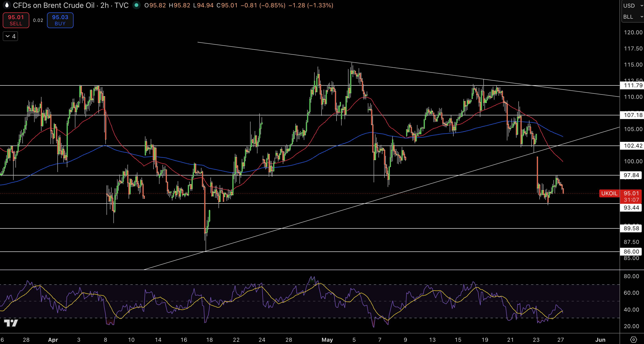Click the 120.00 price scale label
The image size is (644, 344).
[633, 32]
